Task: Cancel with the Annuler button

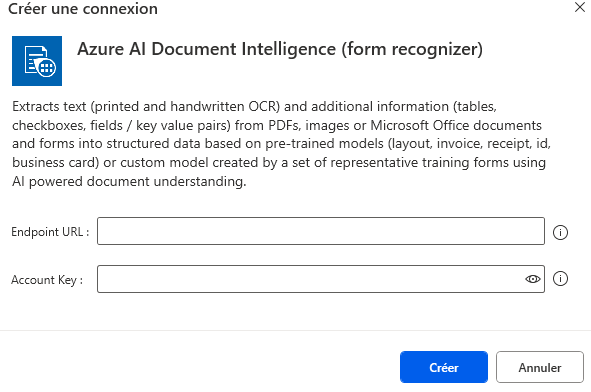Action: pyautogui.click(x=540, y=367)
